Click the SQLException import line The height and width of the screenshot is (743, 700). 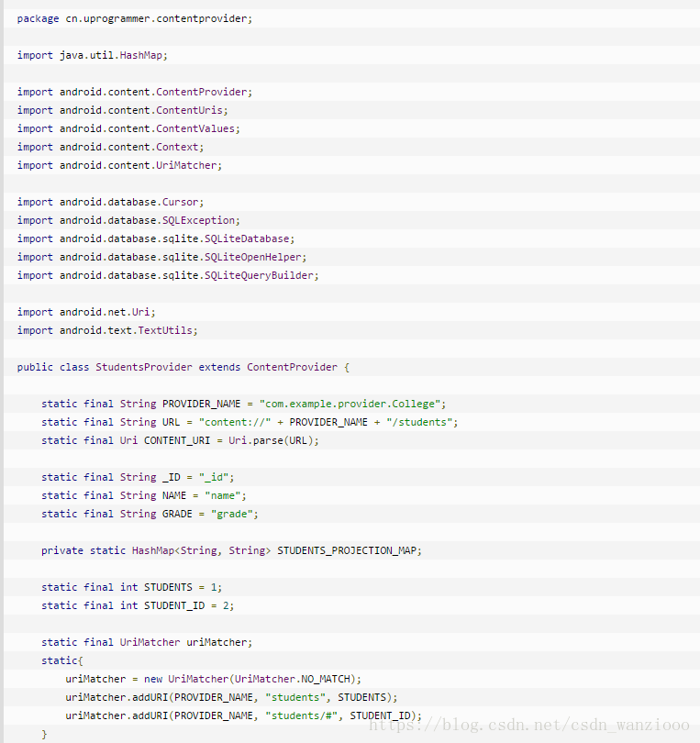(x=128, y=220)
